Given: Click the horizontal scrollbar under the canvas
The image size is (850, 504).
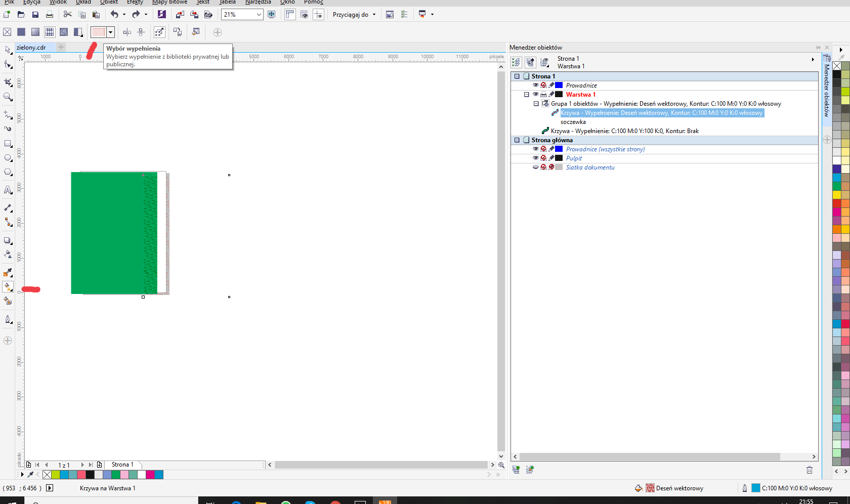Looking at the screenshot, I should (380, 465).
